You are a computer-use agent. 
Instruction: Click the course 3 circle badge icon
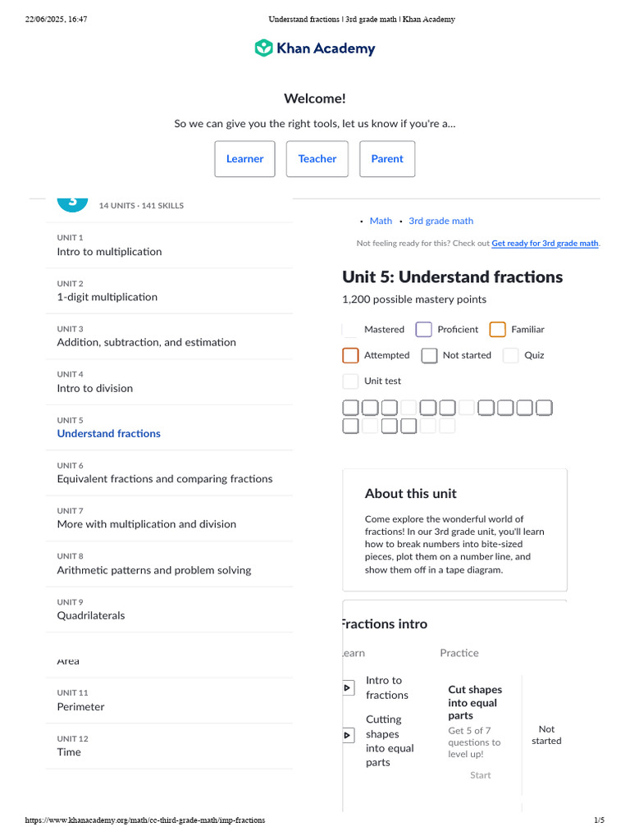(x=73, y=204)
